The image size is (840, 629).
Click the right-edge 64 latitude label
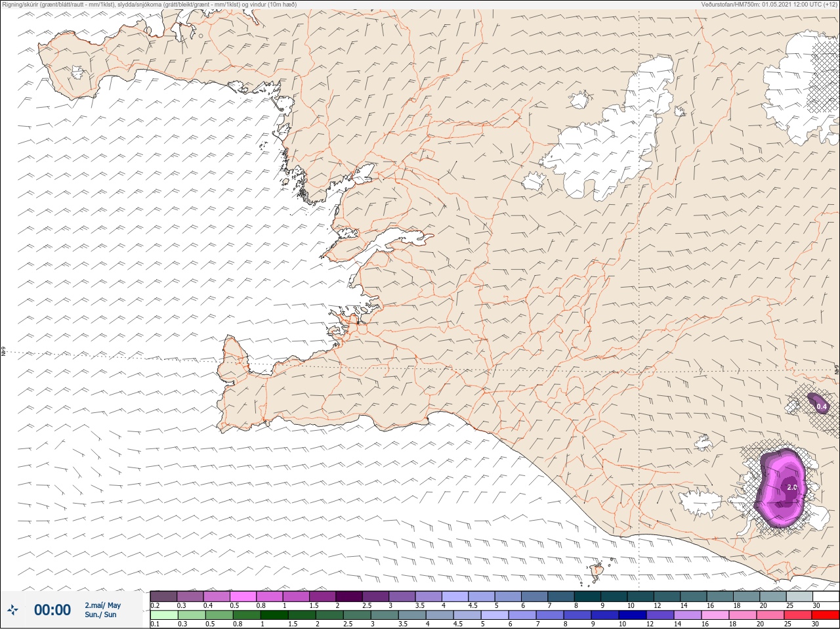coord(837,370)
